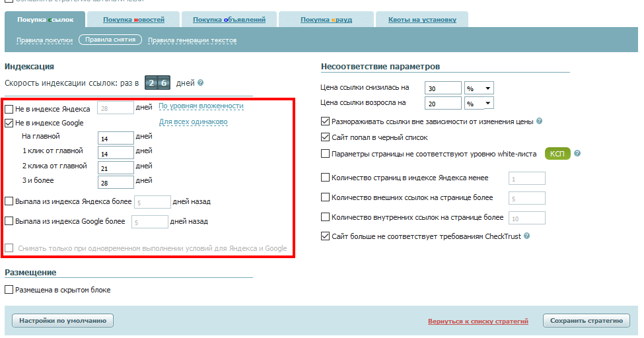Focus Google dropped-out days field
The image size is (644, 338).
pos(149,222)
